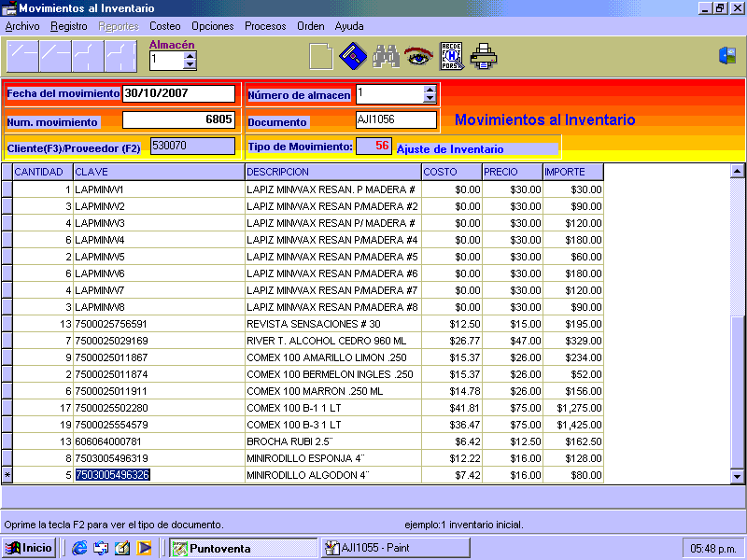Click the ABCDE alphabet sort icon
Image resolution: width=747 pixels, height=560 pixels.
(x=451, y=57)
